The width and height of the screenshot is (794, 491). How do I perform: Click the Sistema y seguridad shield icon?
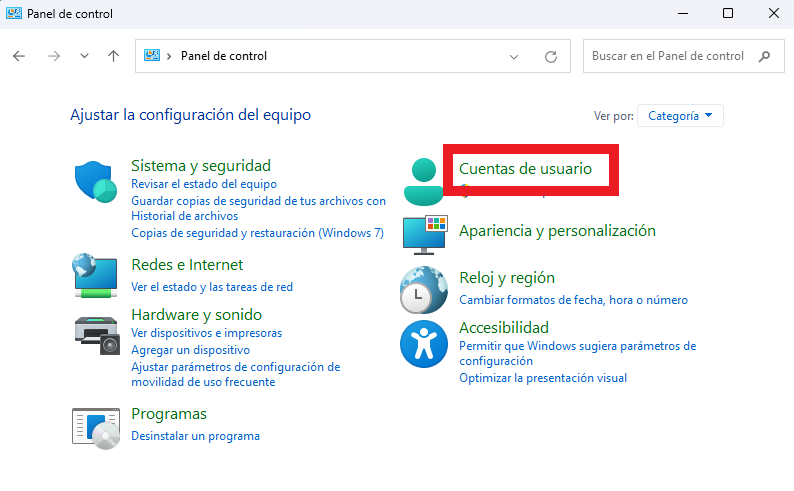point(96,182)
